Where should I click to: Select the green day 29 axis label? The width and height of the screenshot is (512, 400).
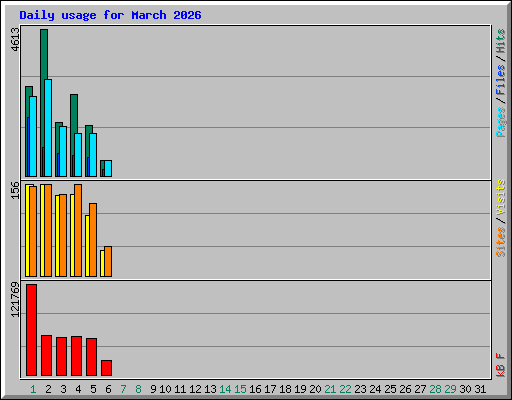coord(450,389)
